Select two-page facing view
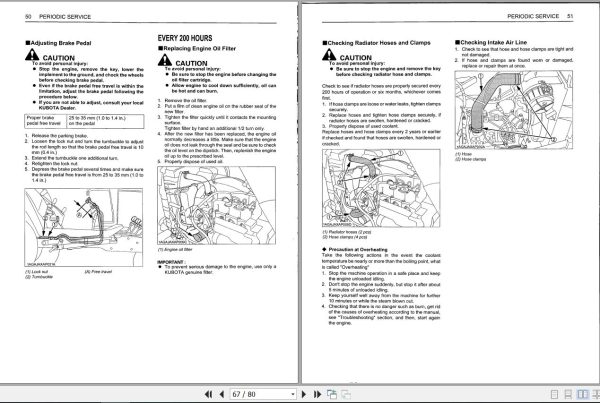Viewport: 600px width, 403px height. click(582, 394)
